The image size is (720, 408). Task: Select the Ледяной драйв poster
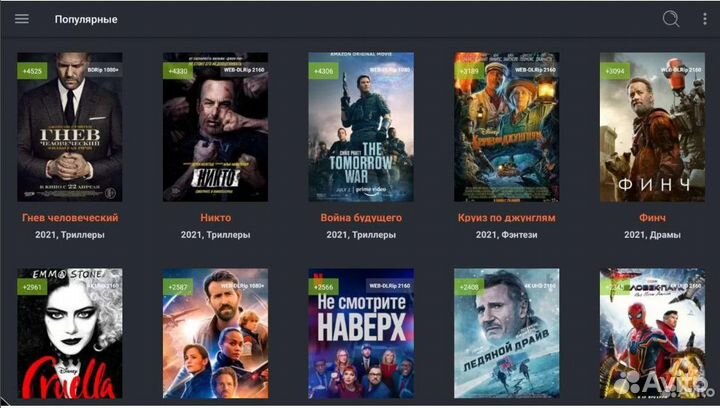click(x=506, y=334)
